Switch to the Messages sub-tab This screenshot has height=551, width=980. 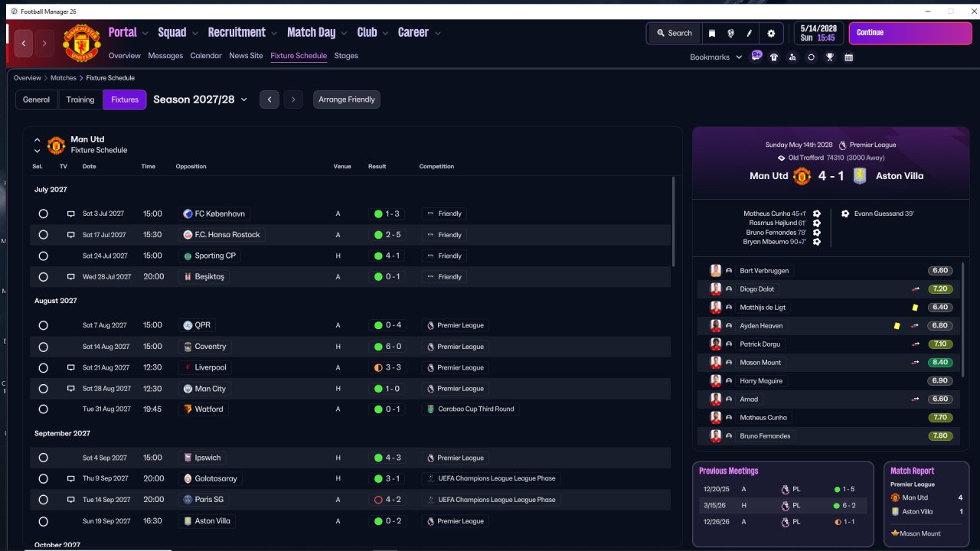pyautogui.click(x=165, y=56)
